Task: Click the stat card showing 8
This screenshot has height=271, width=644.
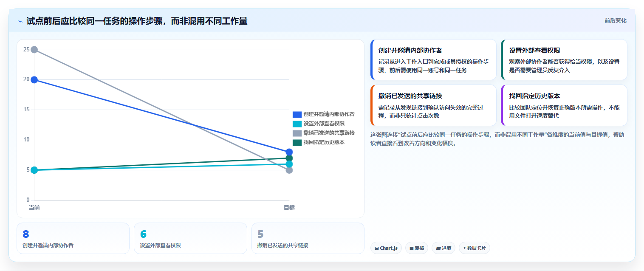Action: click(73, 238)
